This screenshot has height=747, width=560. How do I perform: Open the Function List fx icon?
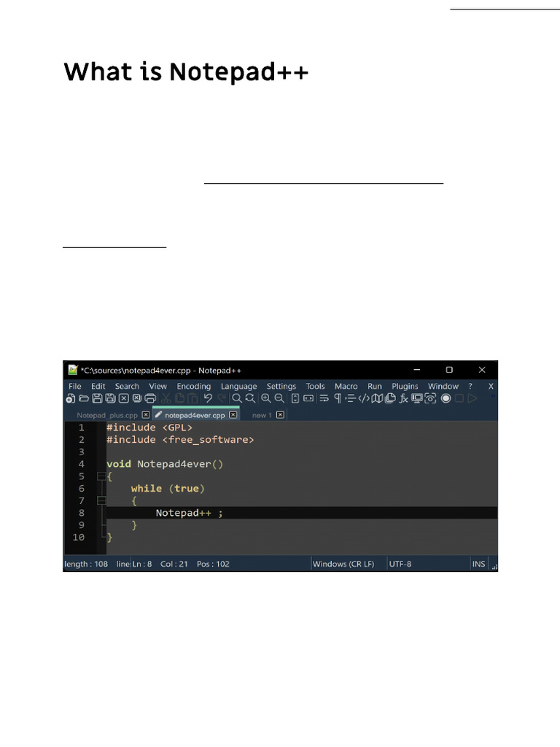pyautogui.click(x=403, y=398)
